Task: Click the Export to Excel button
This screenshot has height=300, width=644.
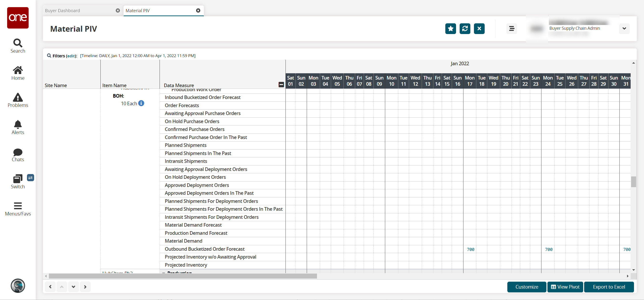Action: point(609,286)
